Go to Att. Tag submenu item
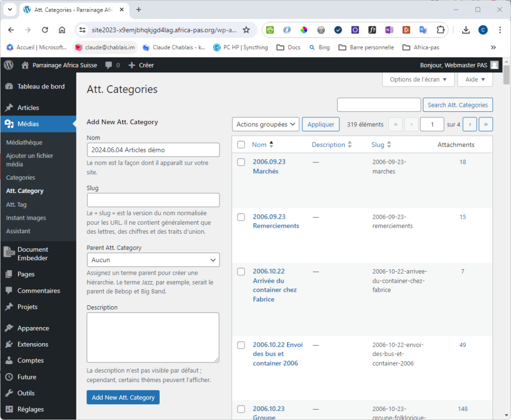 tap(16, 204)
